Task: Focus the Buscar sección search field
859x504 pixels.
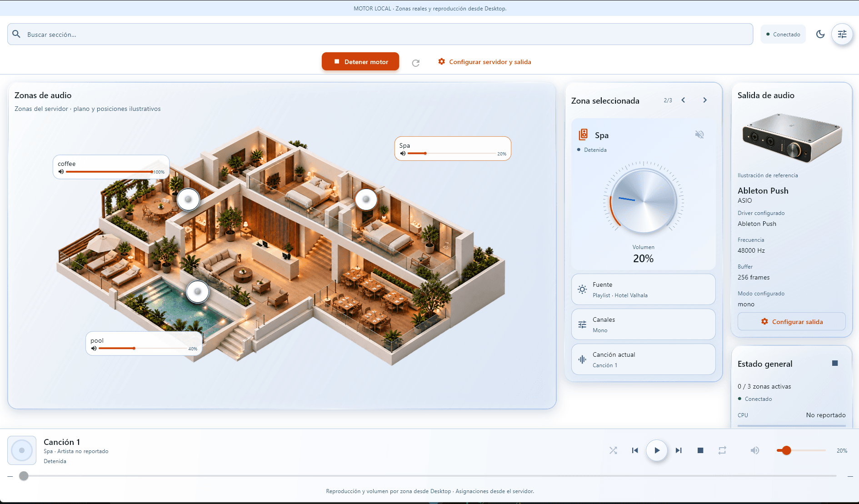Action: (x=380, y=34)
